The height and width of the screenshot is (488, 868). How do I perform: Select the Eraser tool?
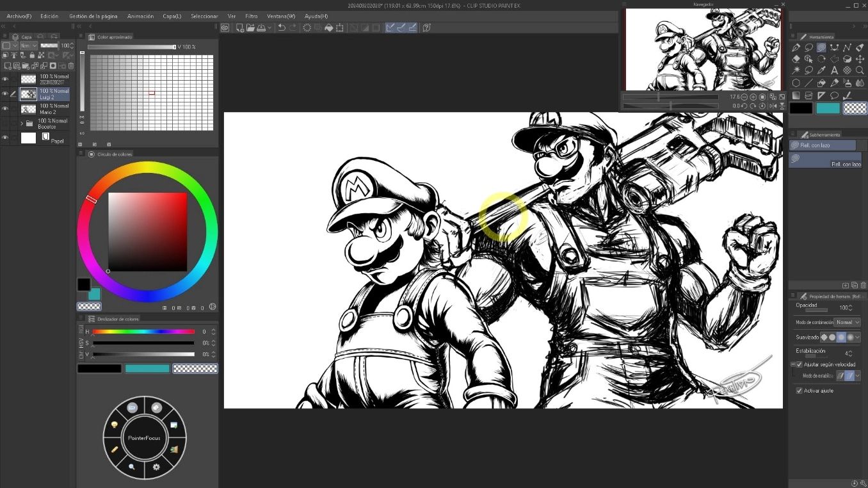click(x=796, y=59)
